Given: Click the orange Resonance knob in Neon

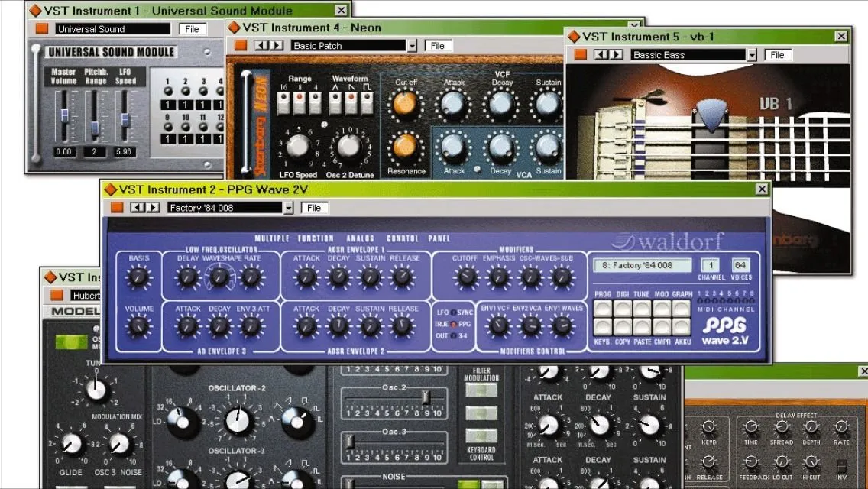Looking at the screenshot, I should click(405, 147).
